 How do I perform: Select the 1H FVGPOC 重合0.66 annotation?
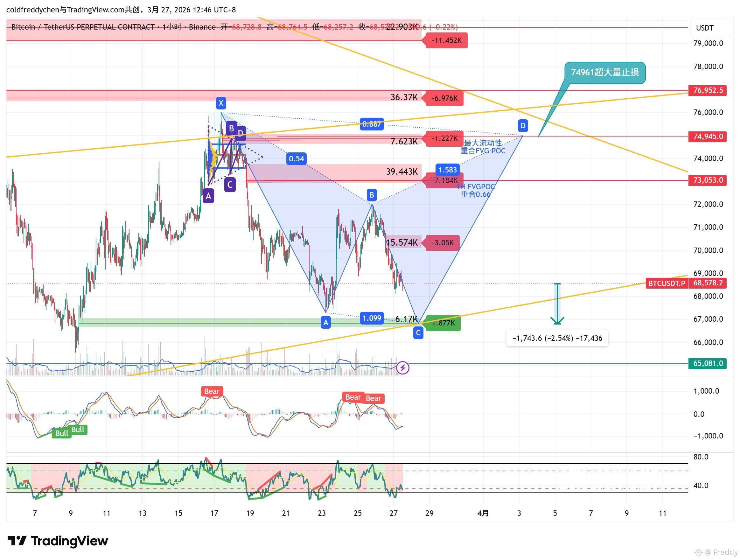[475, 190]
